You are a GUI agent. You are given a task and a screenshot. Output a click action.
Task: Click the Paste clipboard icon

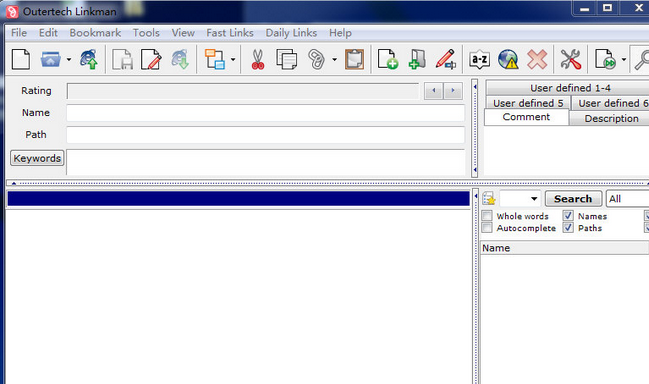354,60
